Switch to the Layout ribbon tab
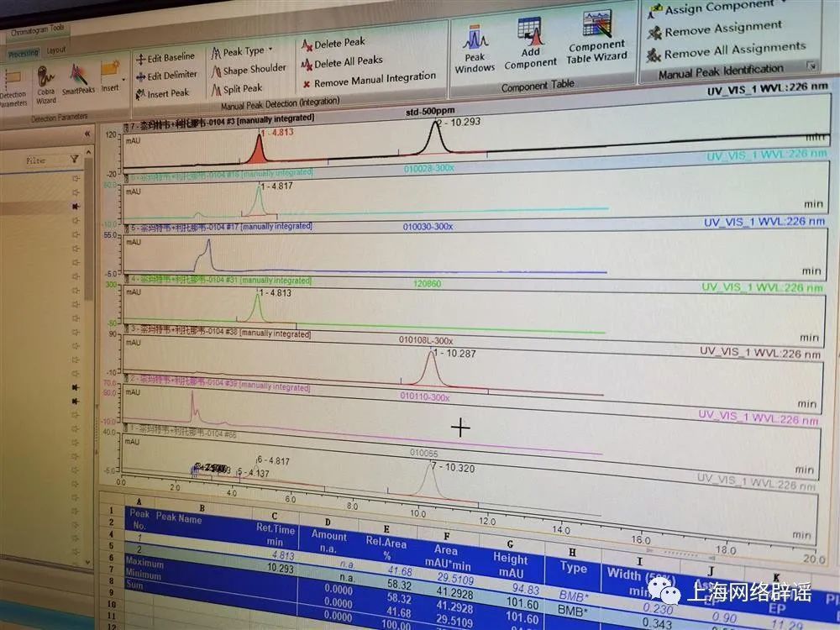The width and height of the screenshot is (840, 630). [x=55, y=50]
